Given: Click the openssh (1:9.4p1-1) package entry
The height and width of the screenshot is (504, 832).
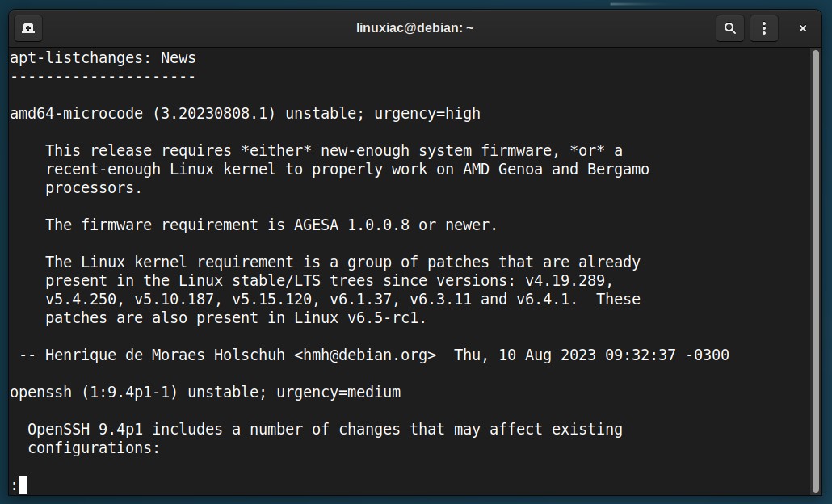Looking at the screenshot, I should pos(94,392).
